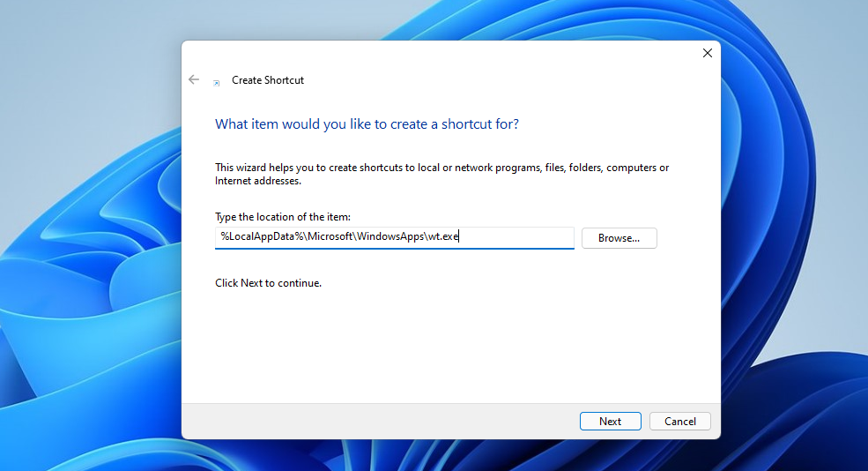Viewport: 868px width, 471px height.
Task: Click the blue heading about shortcut item
Action: coord(367,124)
